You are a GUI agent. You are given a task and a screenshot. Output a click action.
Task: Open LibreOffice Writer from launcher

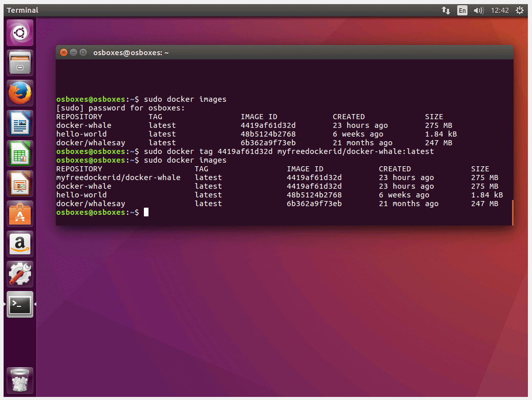point(20,123)
